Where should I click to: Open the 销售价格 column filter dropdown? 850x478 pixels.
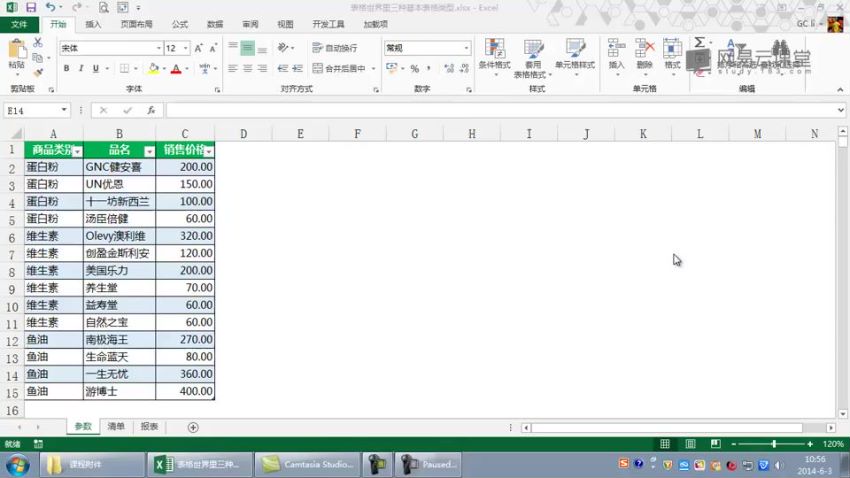point(209,151)
